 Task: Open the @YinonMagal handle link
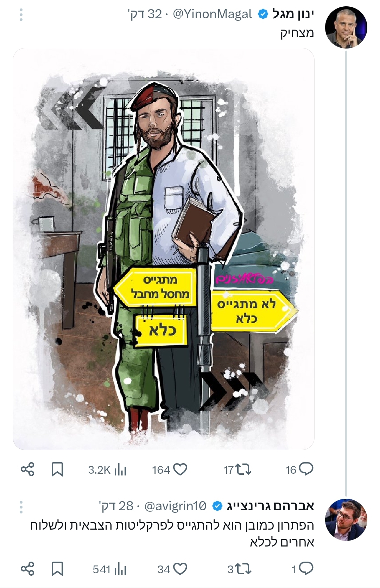pyautogui.click(x=213, y=14)
